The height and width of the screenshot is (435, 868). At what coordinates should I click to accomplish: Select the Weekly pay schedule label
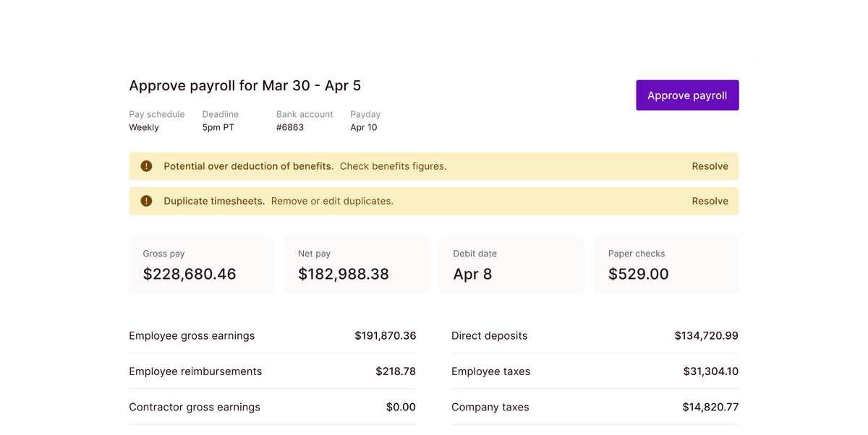156,121
